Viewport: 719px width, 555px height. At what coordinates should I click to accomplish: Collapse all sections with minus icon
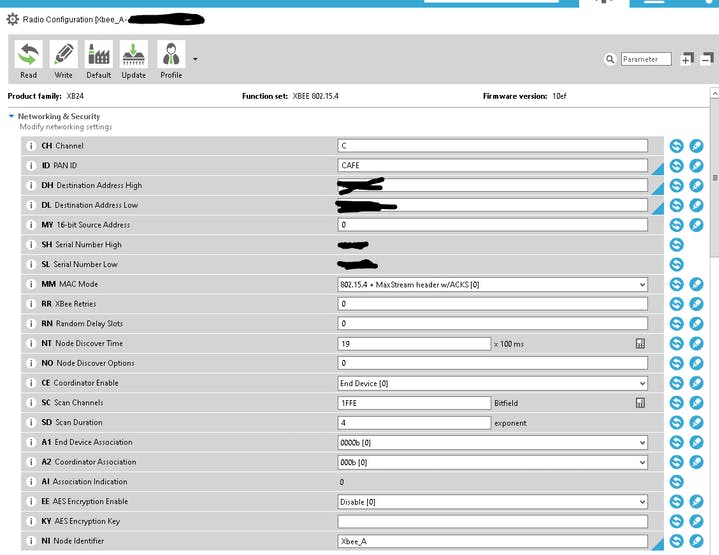(x=706, y=59)
